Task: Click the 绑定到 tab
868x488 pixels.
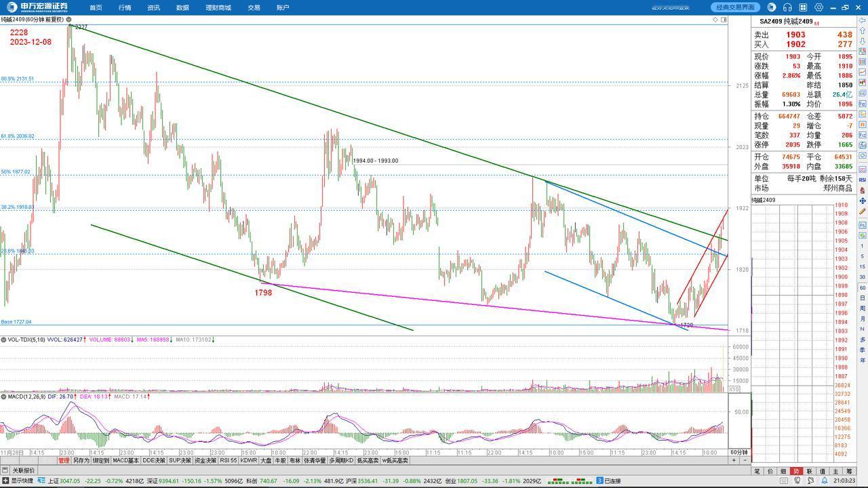Action: click(101, 460)
